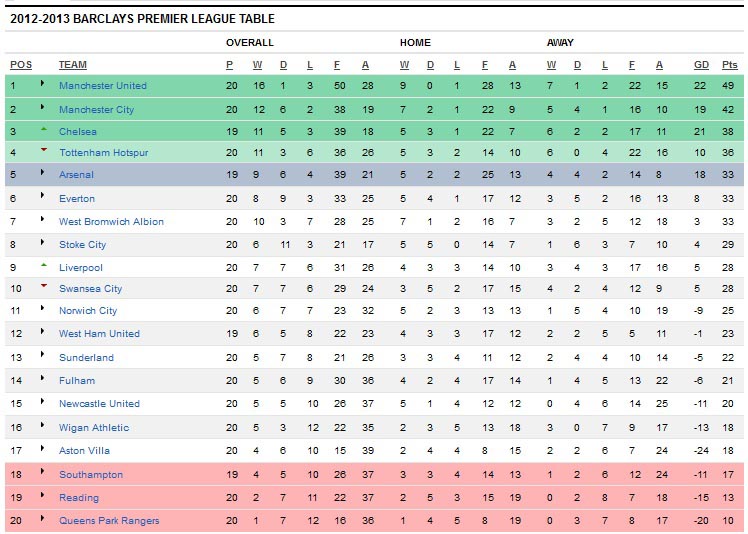Expand the Southampton row arrow
Viewport: 748px width, 534px height.
coord(42,471)
